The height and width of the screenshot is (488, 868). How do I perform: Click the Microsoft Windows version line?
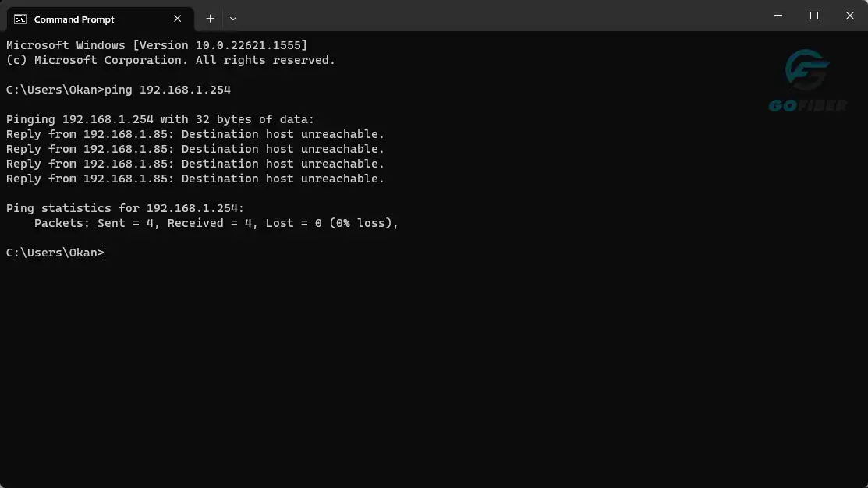157,45
